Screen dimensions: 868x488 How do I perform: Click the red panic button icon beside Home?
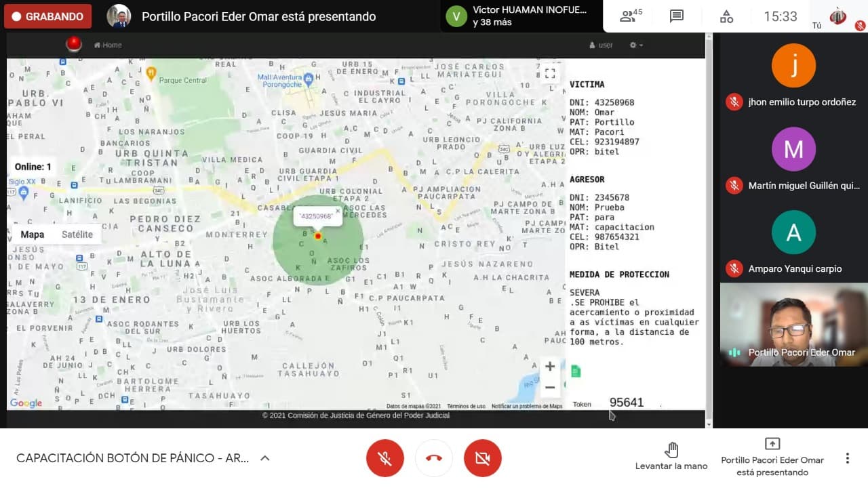click(x=74, y=44)
